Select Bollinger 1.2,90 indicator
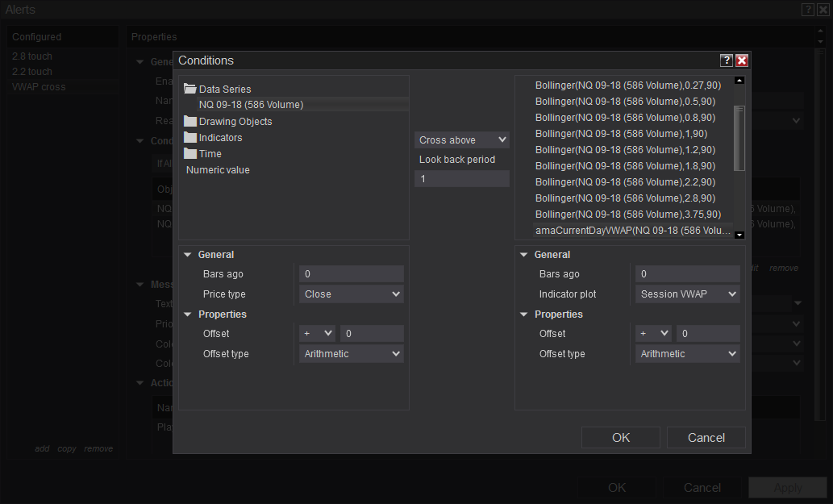This screenshot has width=833, height=504. (x=625, y=150)
